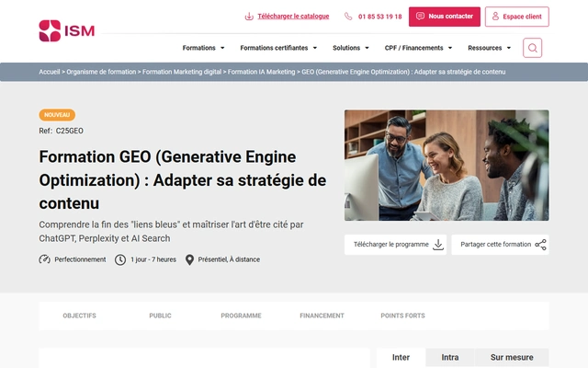The width and height of the screenshot is (588, 368).
Task: Click the Partager cette formation button
Action: [500, 245]
